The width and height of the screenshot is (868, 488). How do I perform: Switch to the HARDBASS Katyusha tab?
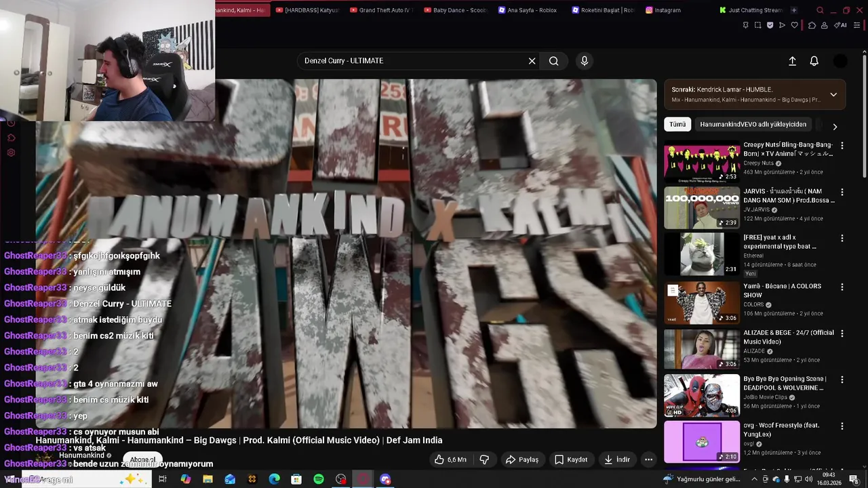(308, 10)
